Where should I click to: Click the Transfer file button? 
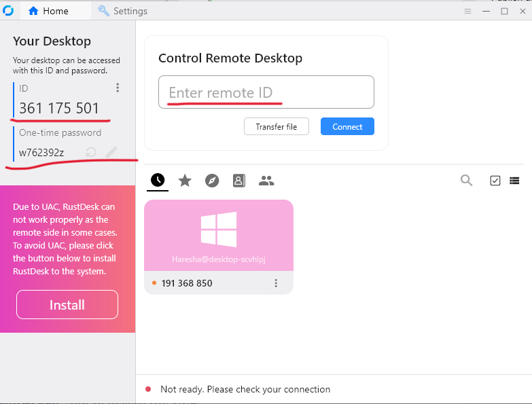coord(276,127)
